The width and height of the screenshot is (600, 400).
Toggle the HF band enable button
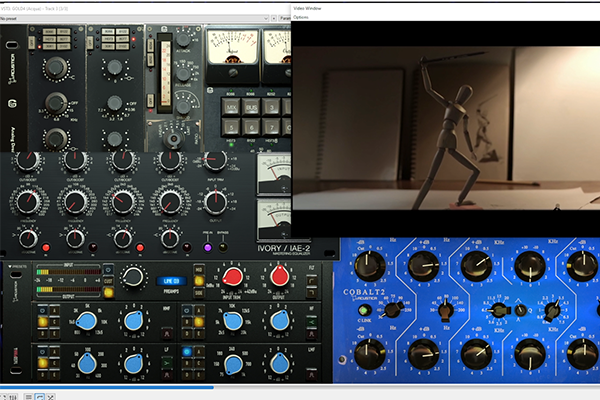coord(187,311)
